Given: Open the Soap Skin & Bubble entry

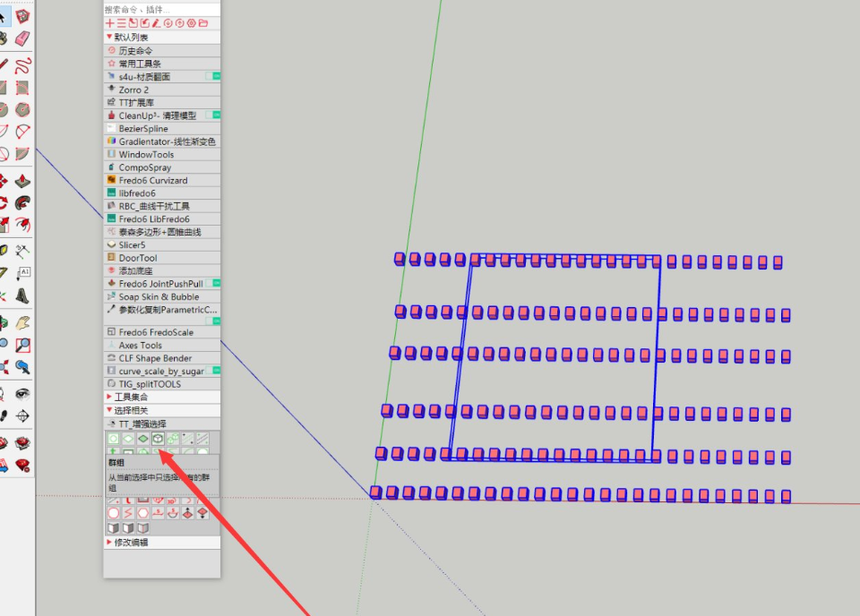Looking at the screenshot, I should click(162, 296).
